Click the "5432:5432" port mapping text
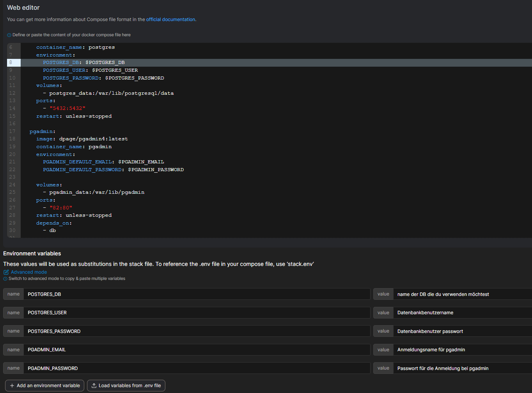Image resolution: width=532 pixels, height=393 pixels. tap(67, 108)
